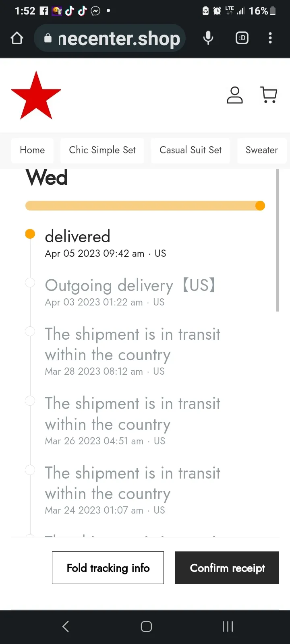Open the Android recent apps button
This screenshot has width=290, height=644.
click(x=228, y=626)
